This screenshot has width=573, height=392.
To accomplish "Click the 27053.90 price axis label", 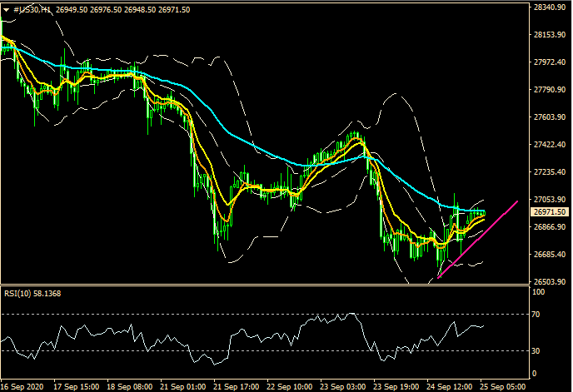I will (549, 199).
